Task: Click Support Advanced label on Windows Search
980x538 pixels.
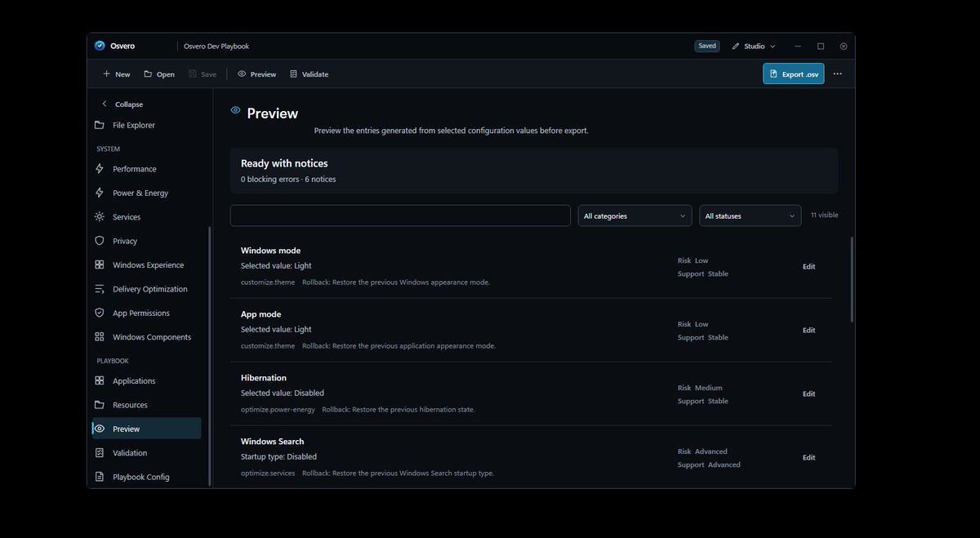Action: pos(709,465)
